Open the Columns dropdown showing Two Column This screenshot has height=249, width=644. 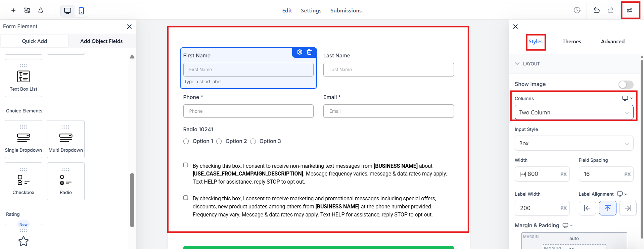[x=573, y=112]
